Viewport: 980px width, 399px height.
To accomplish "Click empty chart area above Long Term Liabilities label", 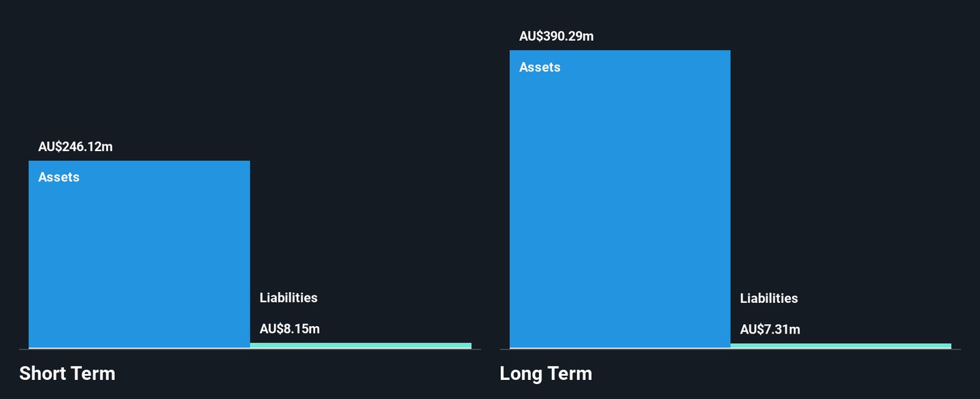I will pos(840,170).
